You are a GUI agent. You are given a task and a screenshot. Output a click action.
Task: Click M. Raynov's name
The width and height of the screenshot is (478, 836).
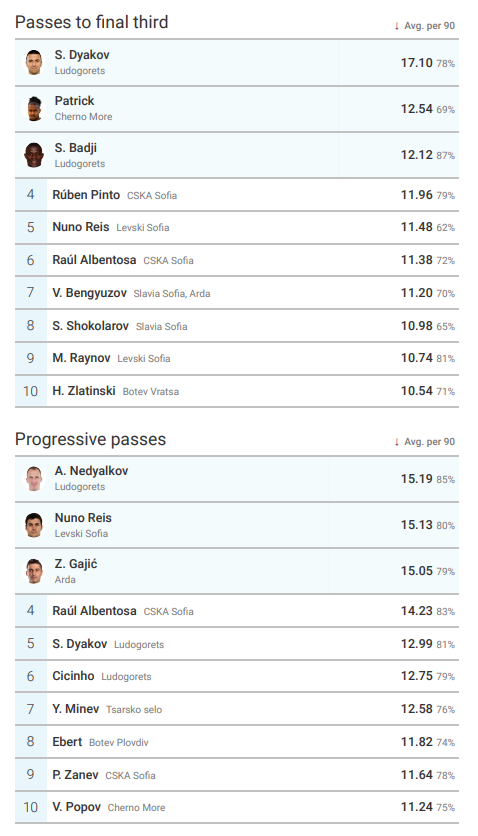coord(81,358)
